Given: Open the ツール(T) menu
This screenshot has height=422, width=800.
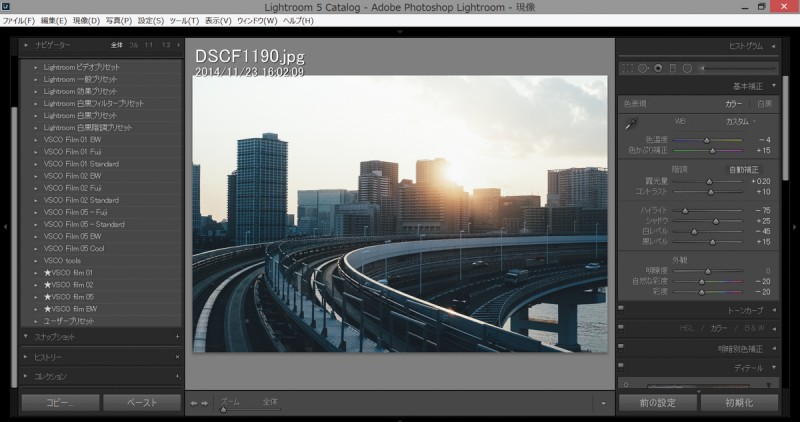Looking at the screenshot, I should coord(184,21).
